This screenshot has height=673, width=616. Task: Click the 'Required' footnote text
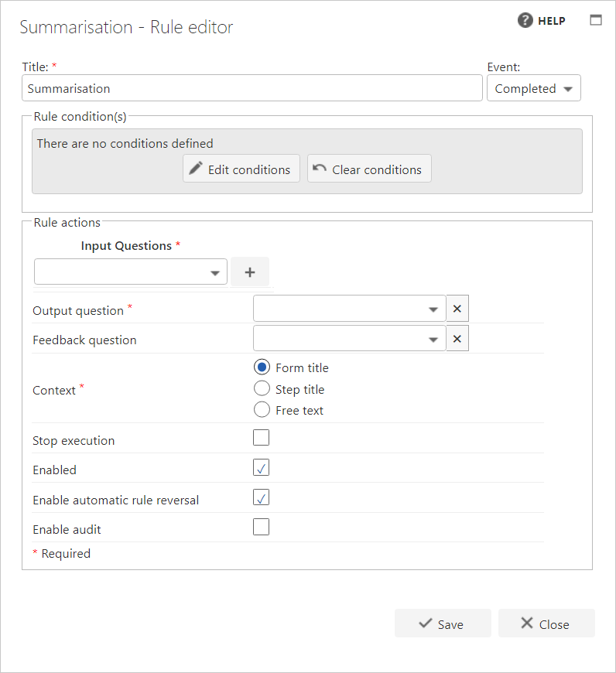coord(66,554)
